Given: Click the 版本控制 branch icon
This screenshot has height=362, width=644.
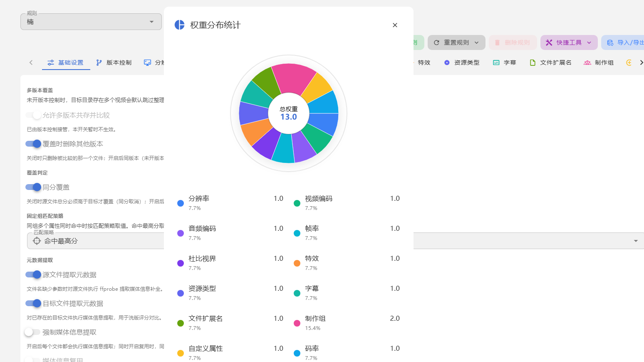Looking at the screenshot, I should click(x=99, y=62).
